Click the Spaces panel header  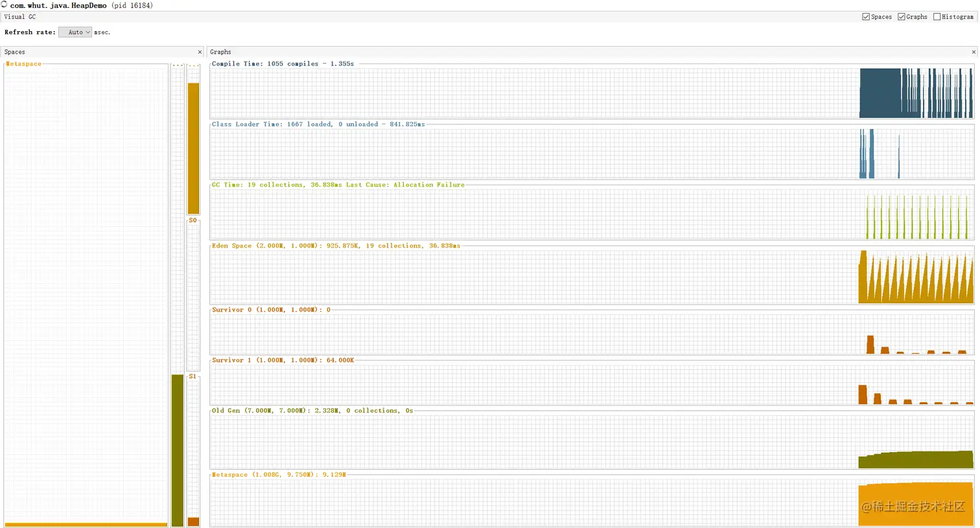tap(103, 52)
